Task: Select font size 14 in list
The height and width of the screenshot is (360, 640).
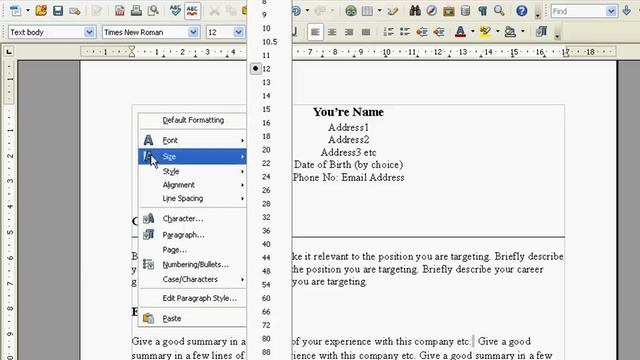Action: click(x=269, y=96)
